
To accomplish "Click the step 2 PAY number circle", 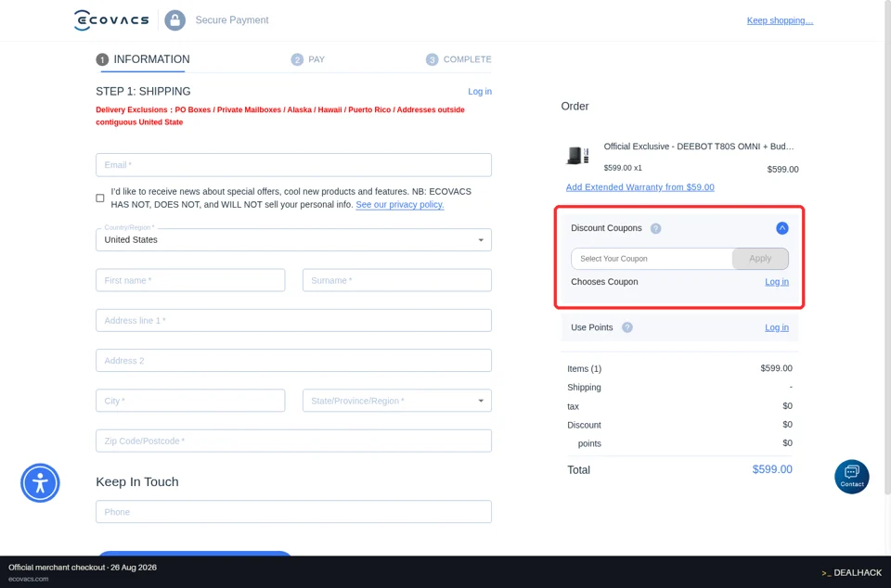I will (297, 59).
